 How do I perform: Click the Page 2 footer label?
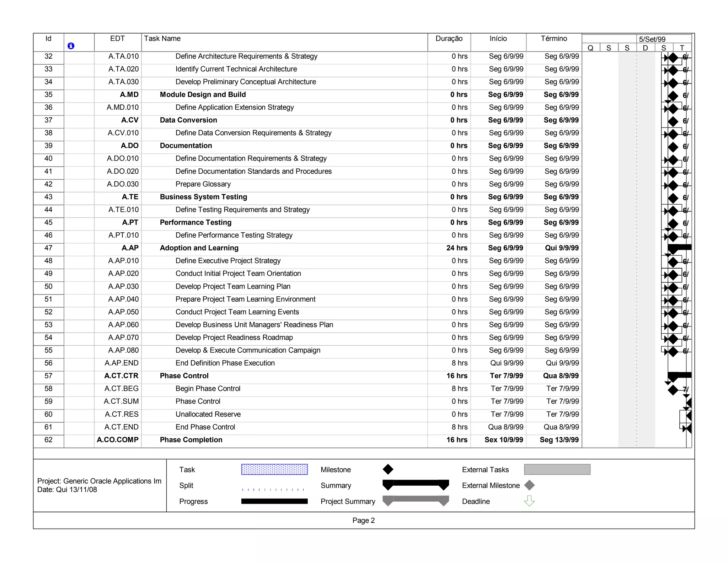pos(363,520)
